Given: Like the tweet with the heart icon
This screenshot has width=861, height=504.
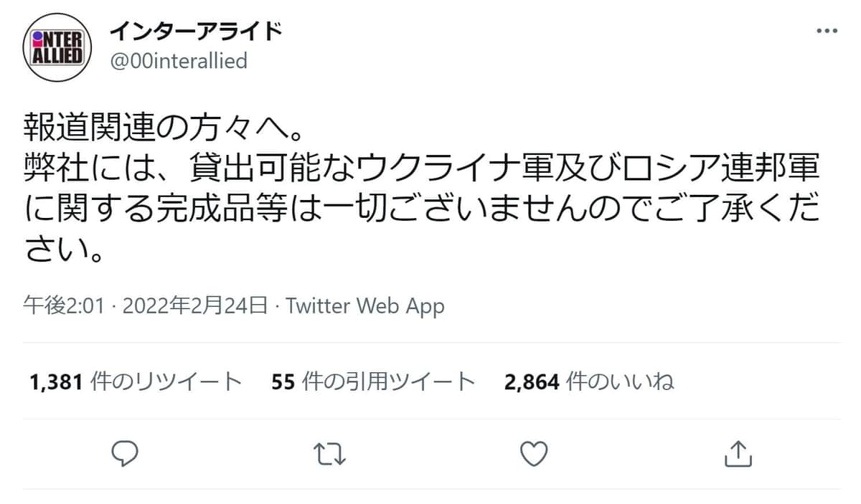Looking at the screenshot, I should [533, 453].
